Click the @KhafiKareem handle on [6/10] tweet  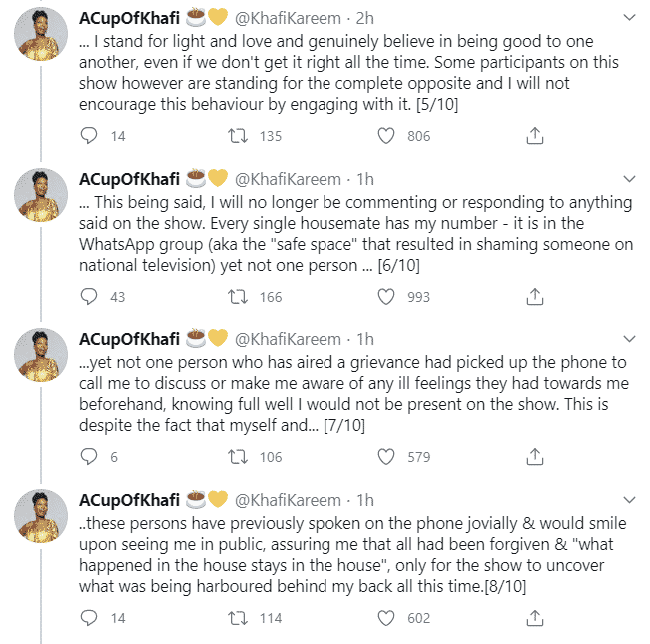(289, 179)
